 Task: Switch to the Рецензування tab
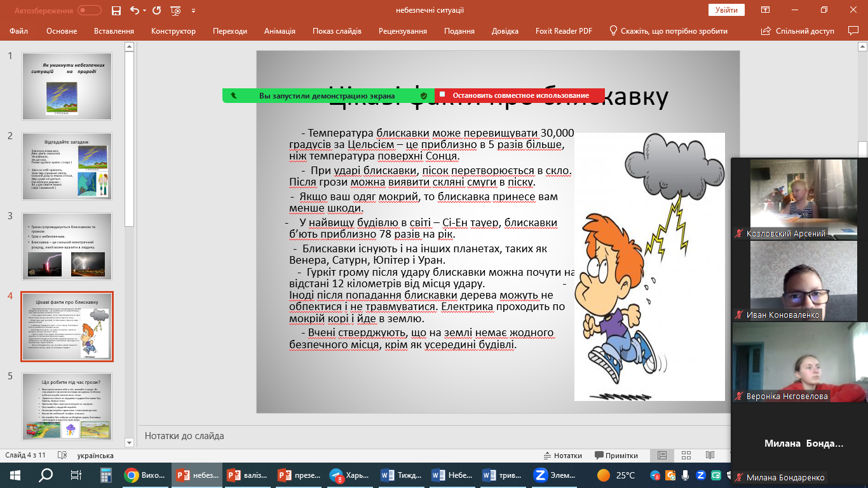click(403, 31)
